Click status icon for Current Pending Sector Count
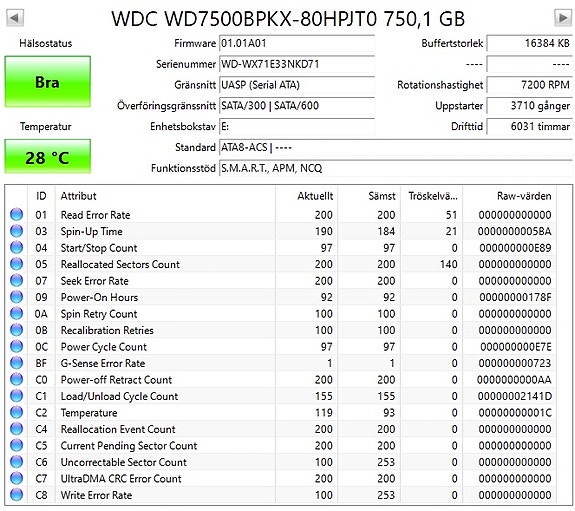The height and width of the screenshot is (511, 575). point(17,445)
